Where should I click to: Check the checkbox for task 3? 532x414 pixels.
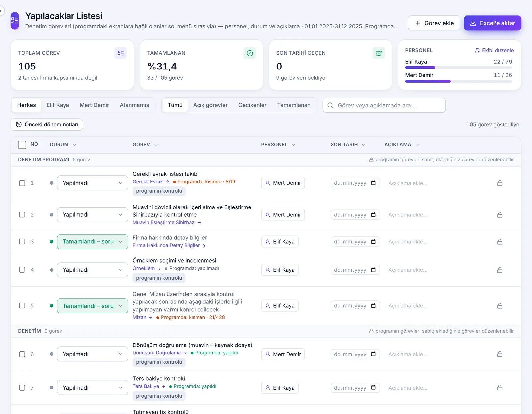(22, 242)
